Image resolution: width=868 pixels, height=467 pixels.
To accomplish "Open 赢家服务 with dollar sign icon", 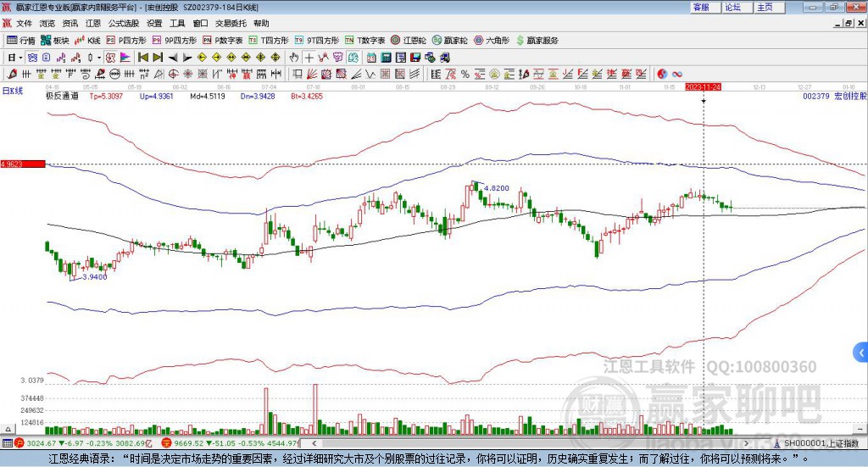I will pyautogui.click(x=537, y=41).
